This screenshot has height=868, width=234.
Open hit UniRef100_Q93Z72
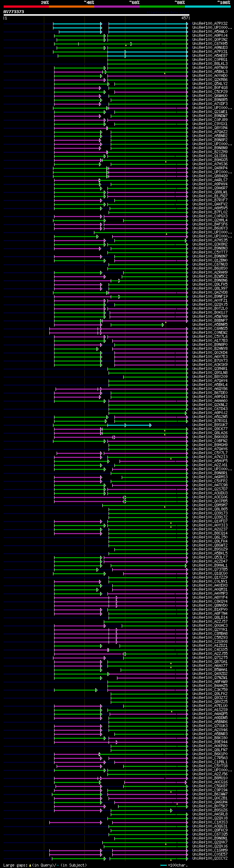coord(210,698)
